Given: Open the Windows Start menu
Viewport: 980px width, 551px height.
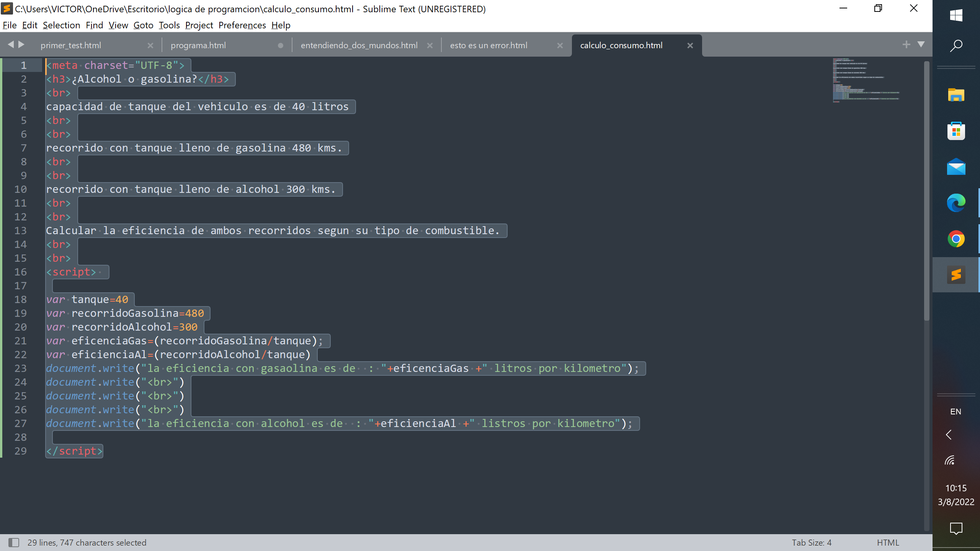Looking at the screenshot, I should click(956, 16).
